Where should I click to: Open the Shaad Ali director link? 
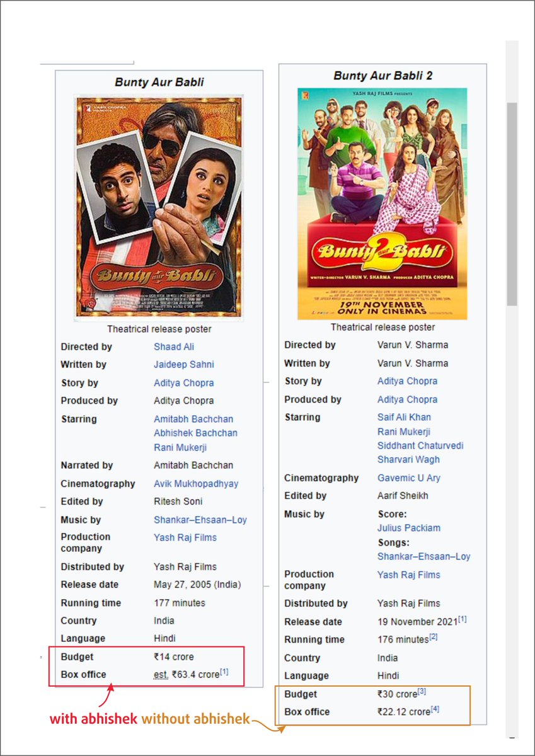[x=174, y=346]
